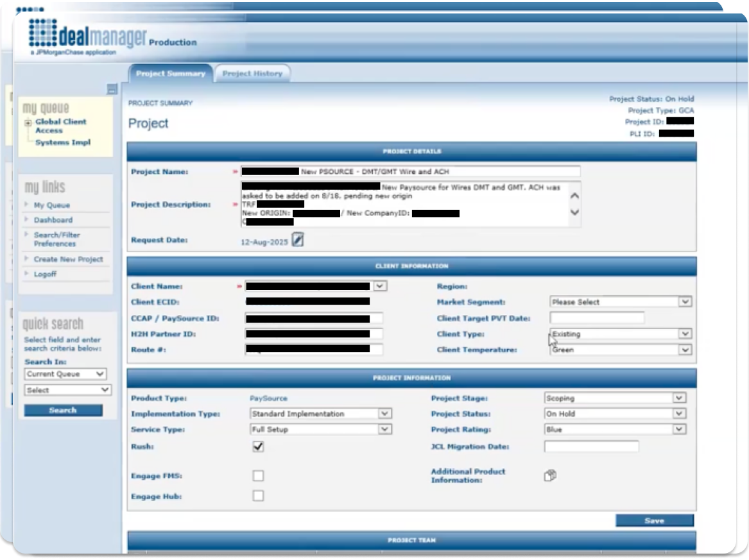Open the Dashboard link
Viewport: 749px width, 560px height.
[53, 220]
